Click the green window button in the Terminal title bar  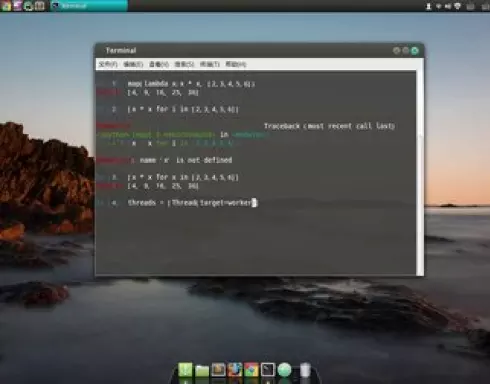pyautogui.click(x=415, y=51)
